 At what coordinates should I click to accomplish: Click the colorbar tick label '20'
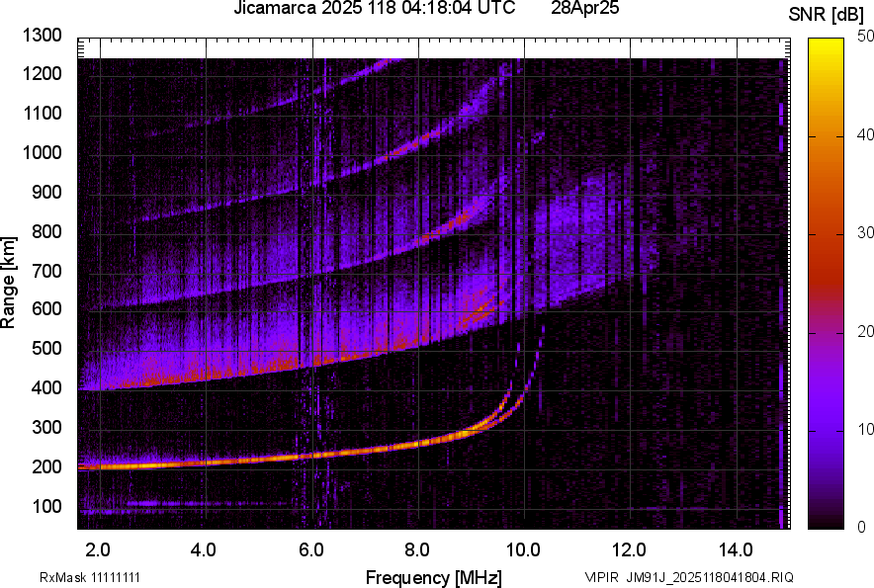point(866,332)
